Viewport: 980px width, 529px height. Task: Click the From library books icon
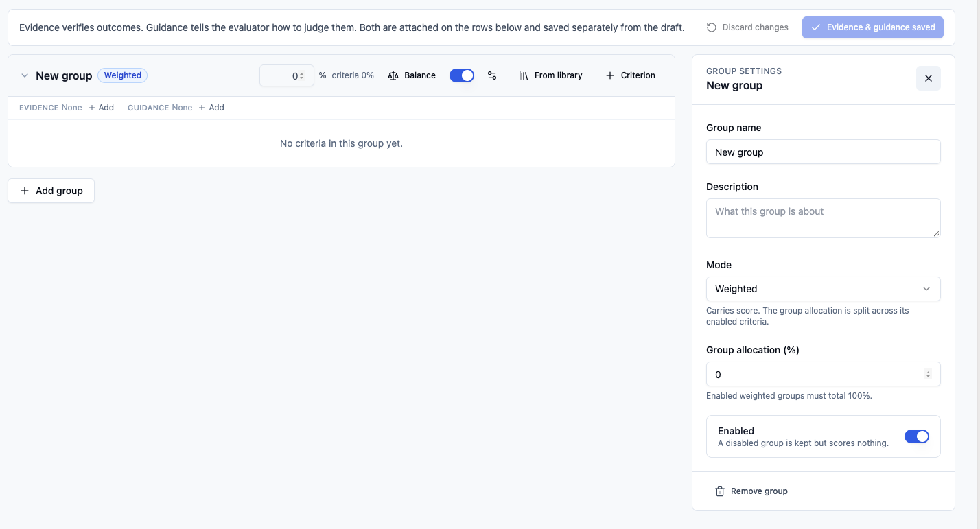[524, 75]
